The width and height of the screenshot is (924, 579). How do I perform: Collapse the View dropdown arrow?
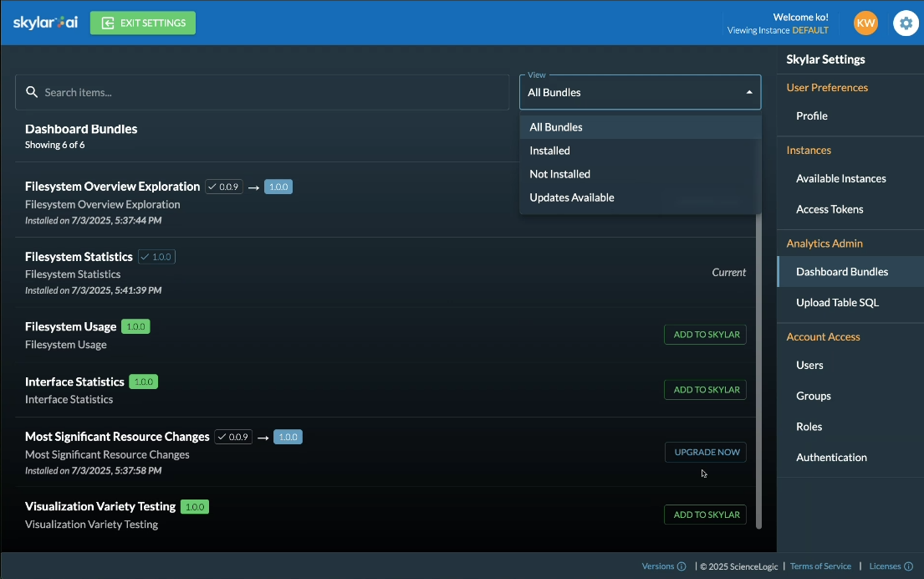coord(749,92)
